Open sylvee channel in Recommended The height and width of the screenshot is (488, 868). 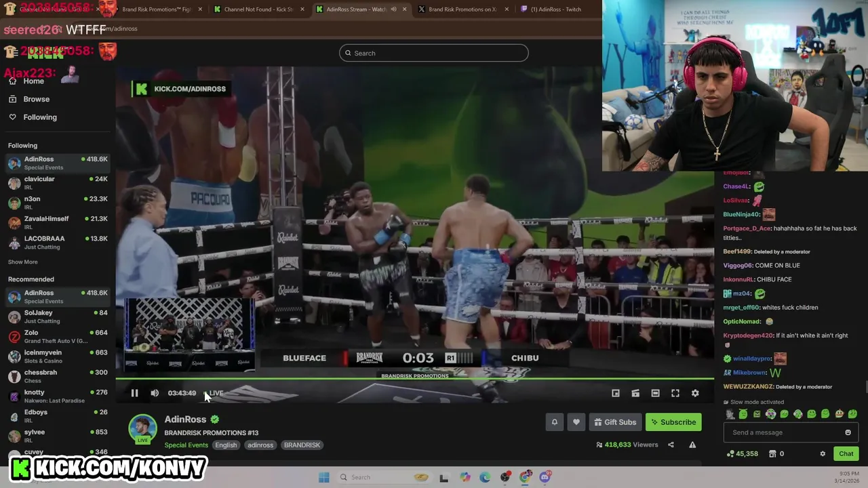(x=58, y=436)
